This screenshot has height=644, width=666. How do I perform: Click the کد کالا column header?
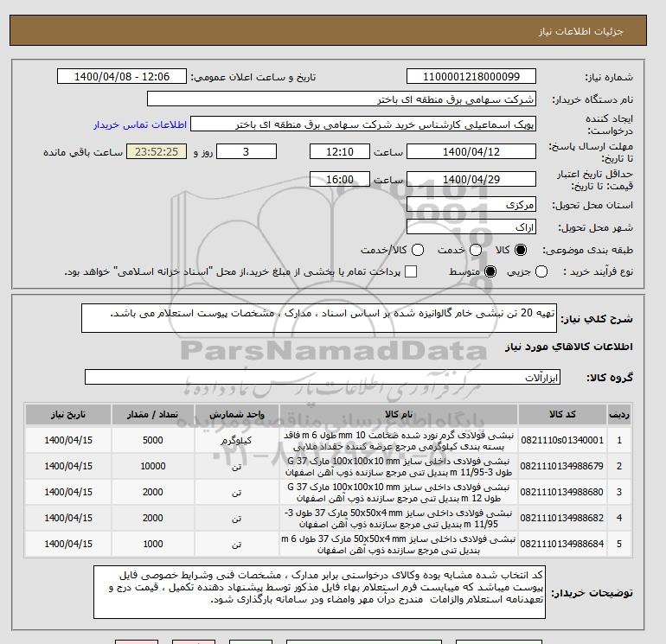tap(562, 415)
